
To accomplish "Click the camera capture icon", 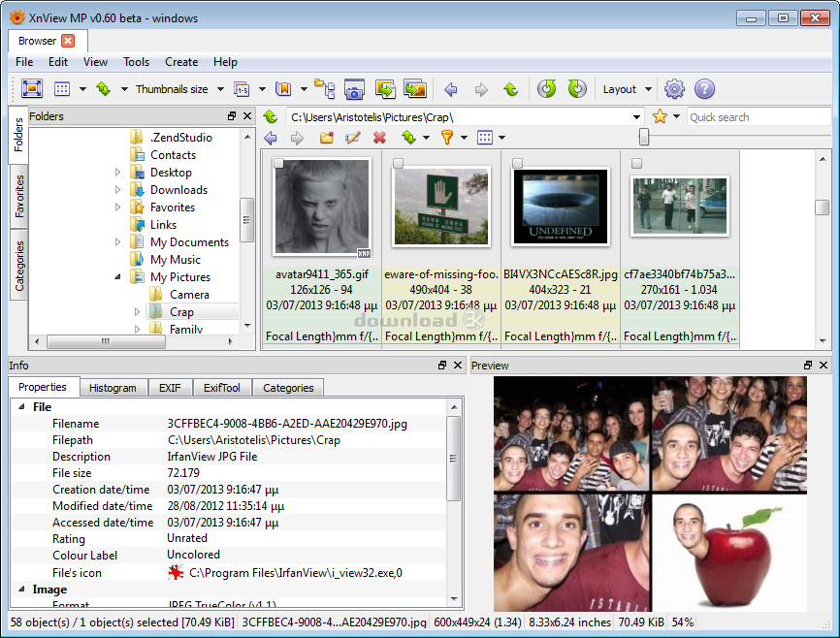I will 354,89.
